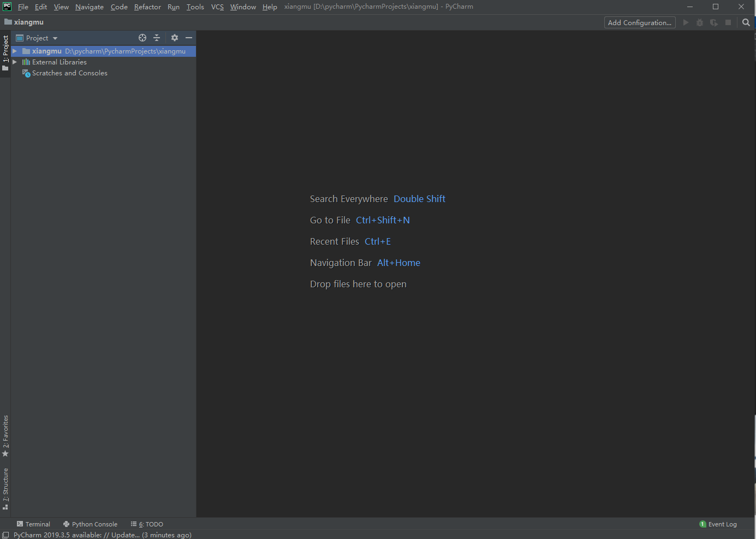The image size is (756, 539).
Task: Click the Python Console tab icon
Action: pos(67,524)
